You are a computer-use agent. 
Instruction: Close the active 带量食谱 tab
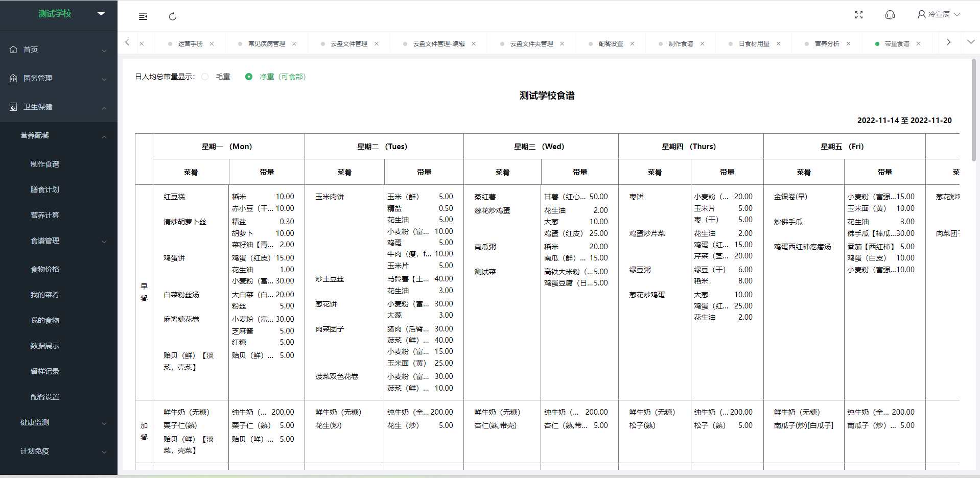[918, 44]
